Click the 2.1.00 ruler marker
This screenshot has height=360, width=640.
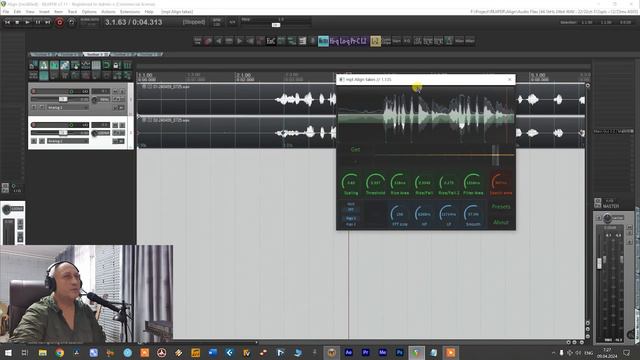tap(244, 76)
